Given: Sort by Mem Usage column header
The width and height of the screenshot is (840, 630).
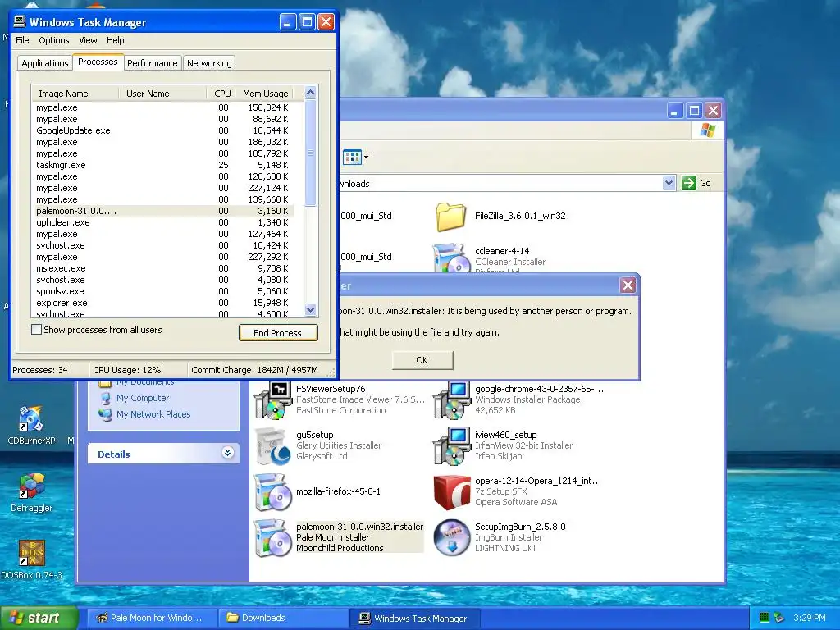Looking at the screenshot, I should 265,94.
